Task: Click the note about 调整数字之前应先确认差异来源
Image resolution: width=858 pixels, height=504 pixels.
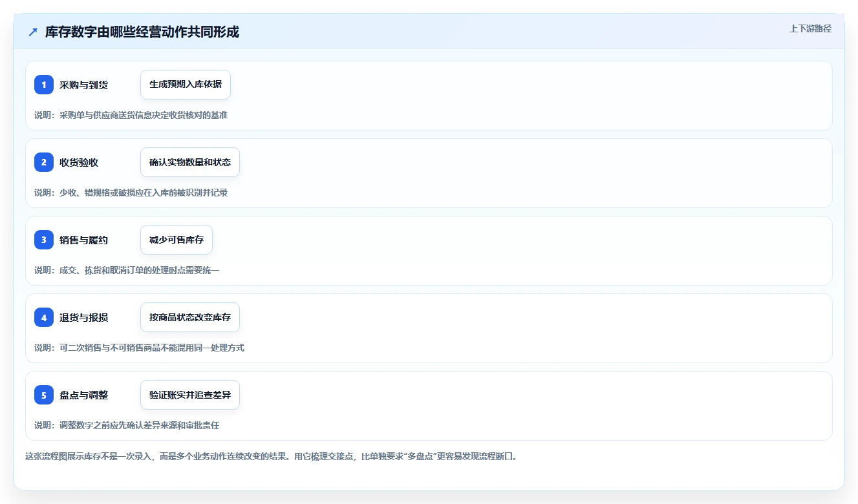Action: 127,425
